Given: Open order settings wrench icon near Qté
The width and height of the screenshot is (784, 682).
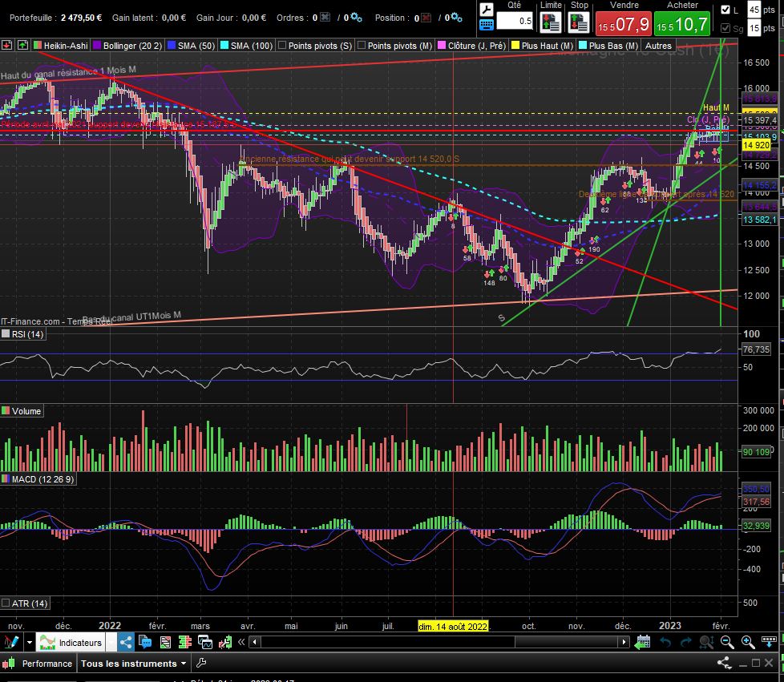Looking at the screenshot, I should [x=486, y=9].
